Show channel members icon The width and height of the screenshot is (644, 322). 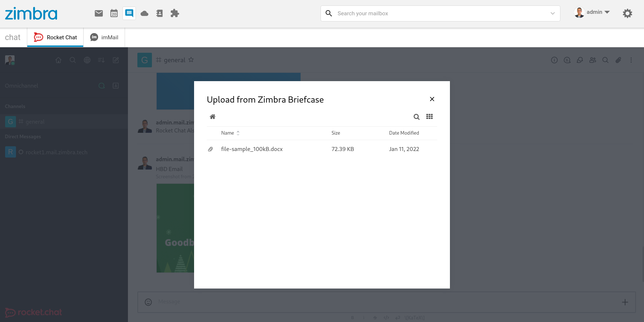(x=593, y=60)
